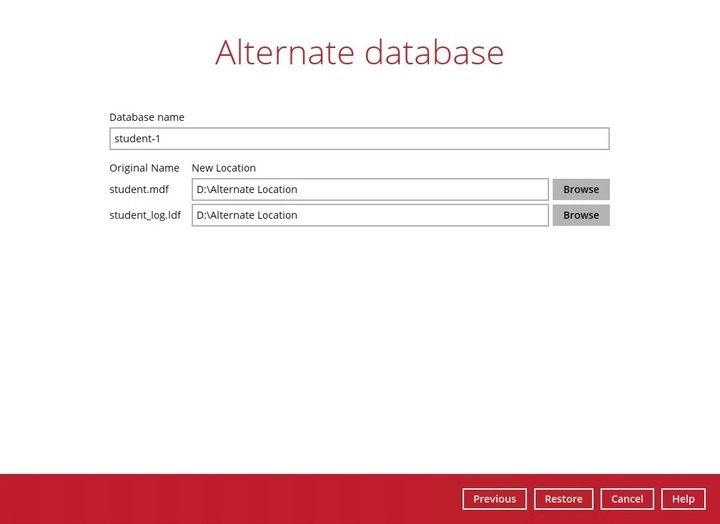Click blank white area below student_log.ldf row
Screen dimensions: 720x524
360,340
